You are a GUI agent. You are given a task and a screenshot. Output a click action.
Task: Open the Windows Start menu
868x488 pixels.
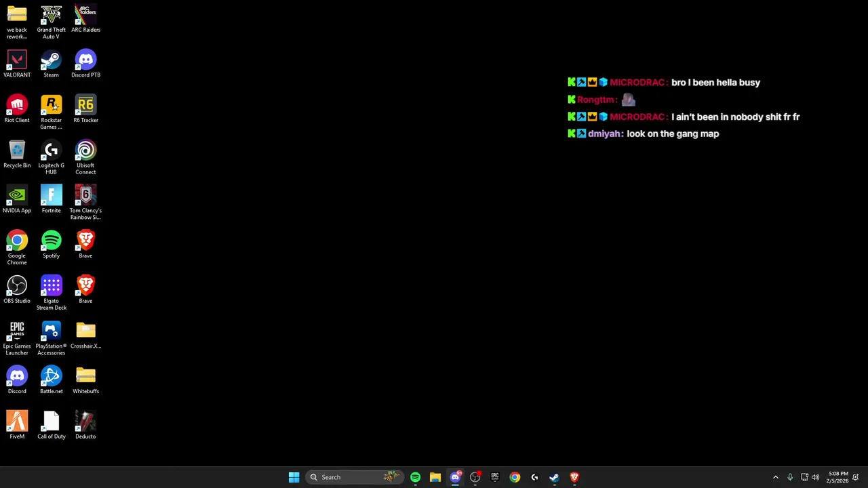tap(294, 477)
